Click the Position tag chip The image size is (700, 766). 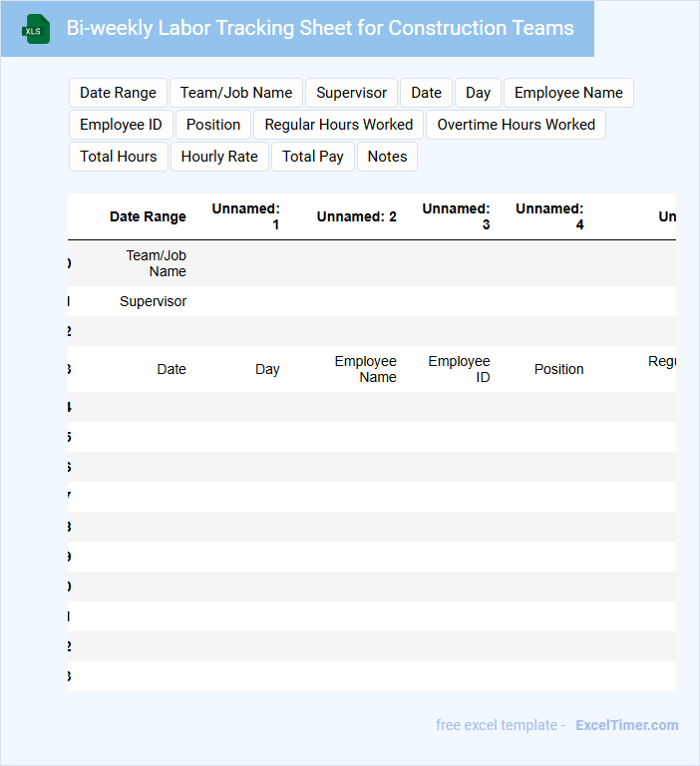pyautogui.click(x=213, y=125)
